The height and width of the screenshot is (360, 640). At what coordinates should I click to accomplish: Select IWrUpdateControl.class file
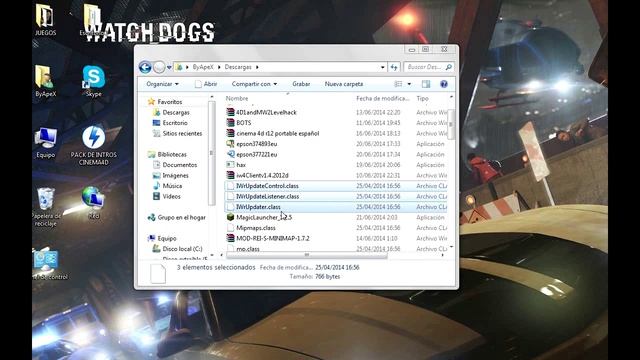click(336, 186)
